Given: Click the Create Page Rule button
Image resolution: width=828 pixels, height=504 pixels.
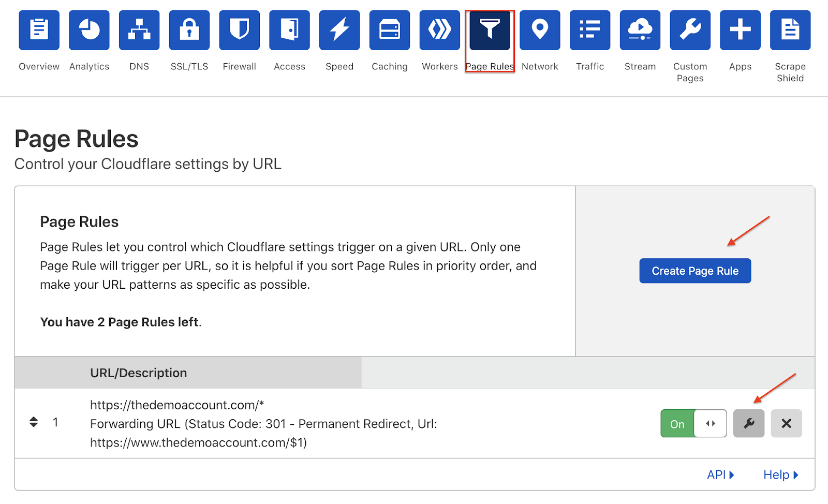Looking at the screenshot, I should click(695, 271).
